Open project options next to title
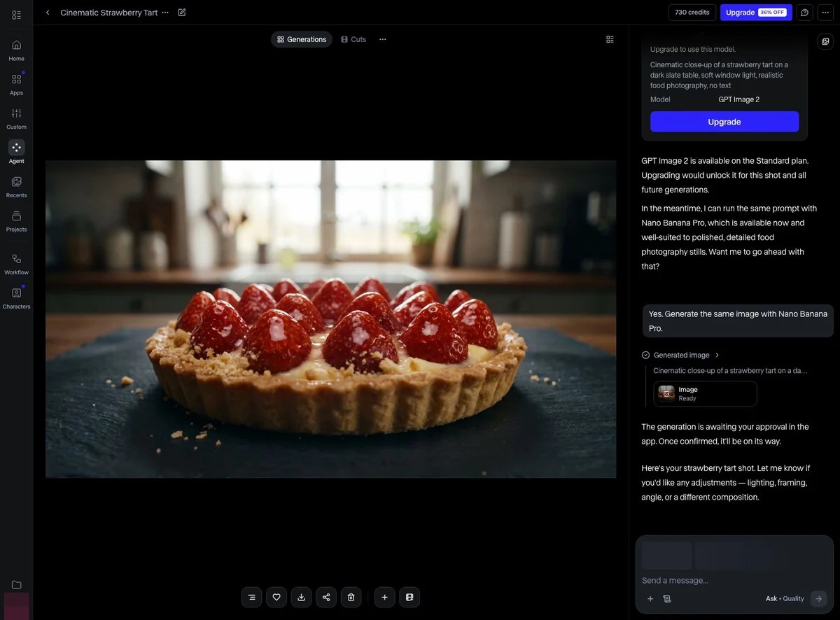Screen dimensions: 840x620 (x=165, y=13)
